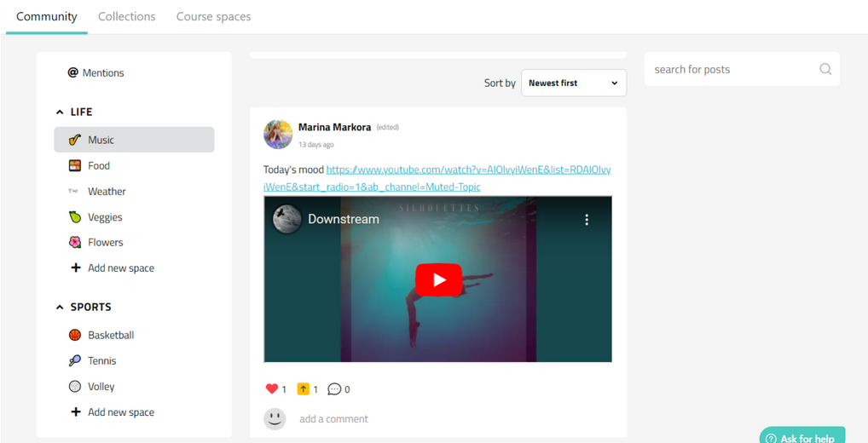Viewport: 868px width, 443px height.
Task: Click the basketball icon
Action: [75, 335]
